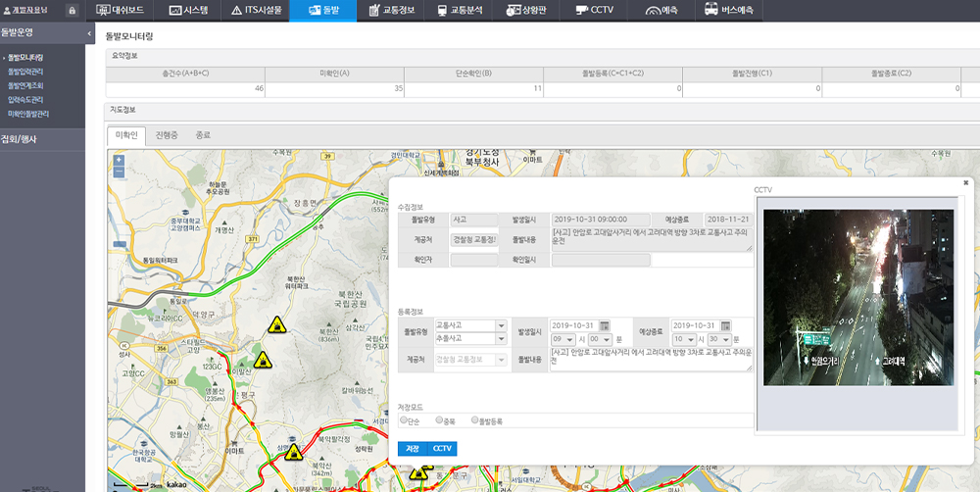Select the 돌발등록 save mode radio button
This screenshot has height=492, width=980.
tap(474, 419)
